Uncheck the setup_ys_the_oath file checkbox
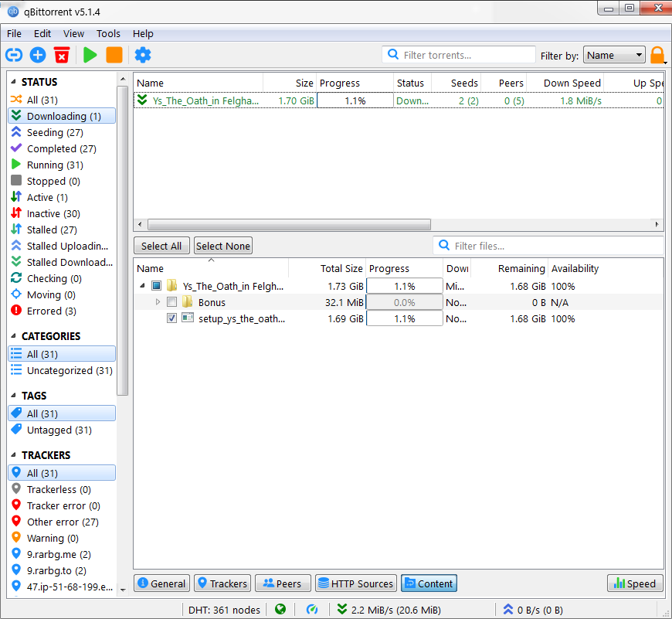Screen dimensions: 672x619 click(x=172, y=318)
